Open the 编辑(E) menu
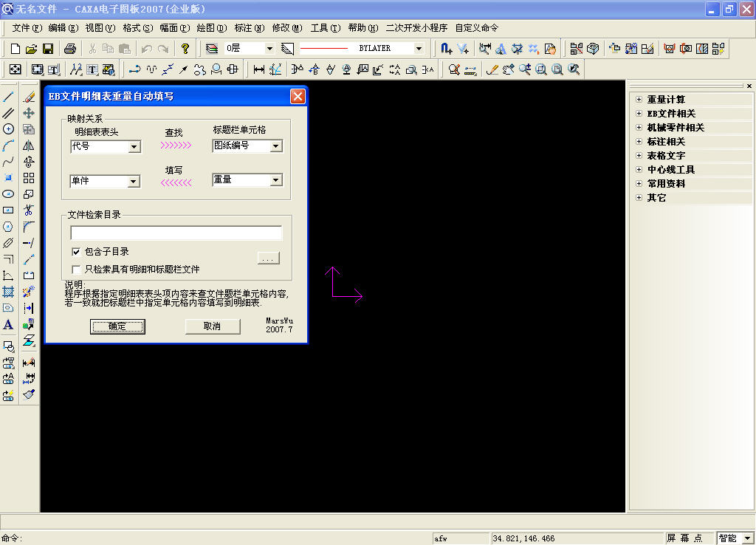 [63, 28]
